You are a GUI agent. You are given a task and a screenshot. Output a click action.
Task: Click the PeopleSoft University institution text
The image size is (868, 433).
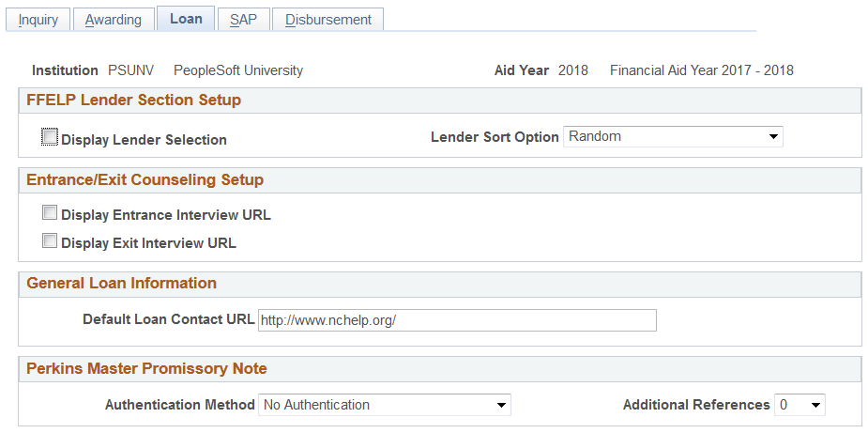coord(238,70)
